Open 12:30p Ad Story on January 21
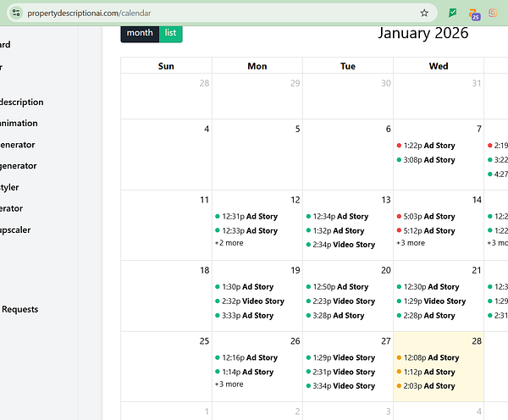Viewport: 508px width, 420px height. tap(428, 287)
